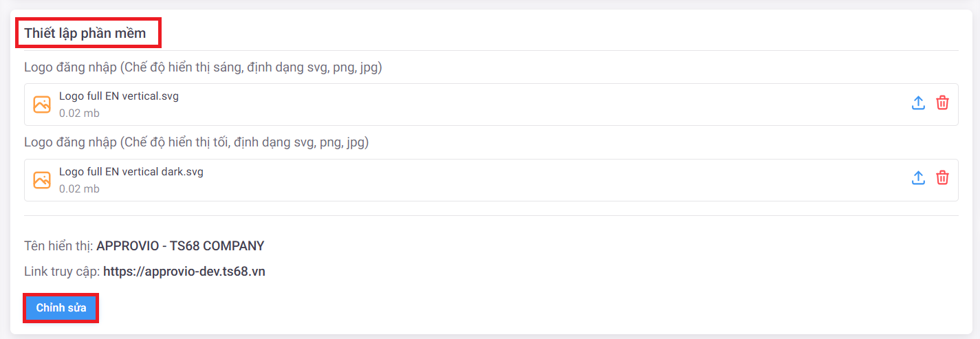Click upload icon for Logo full EN vertical.svg
This screenshot has height=339, width=980.
(x=918, y=103)
